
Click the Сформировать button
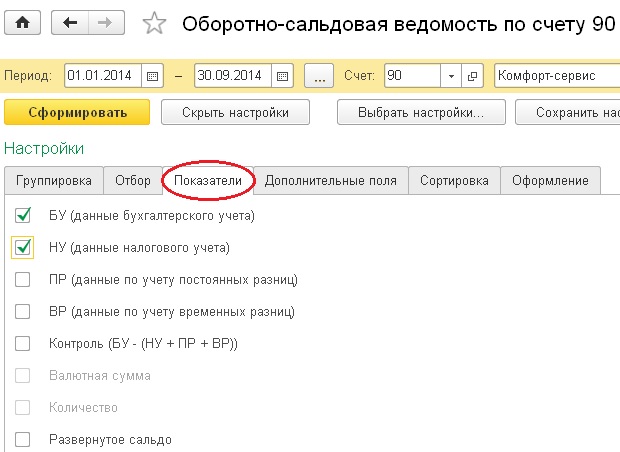[77, 112]
